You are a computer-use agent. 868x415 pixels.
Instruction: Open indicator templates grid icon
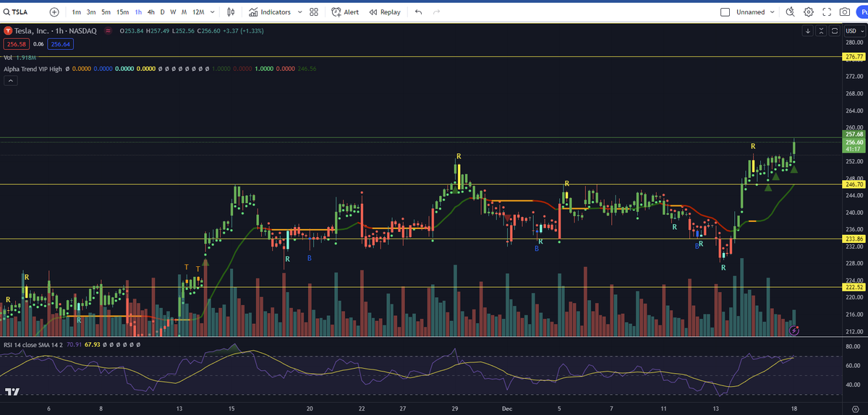(314, 12)
